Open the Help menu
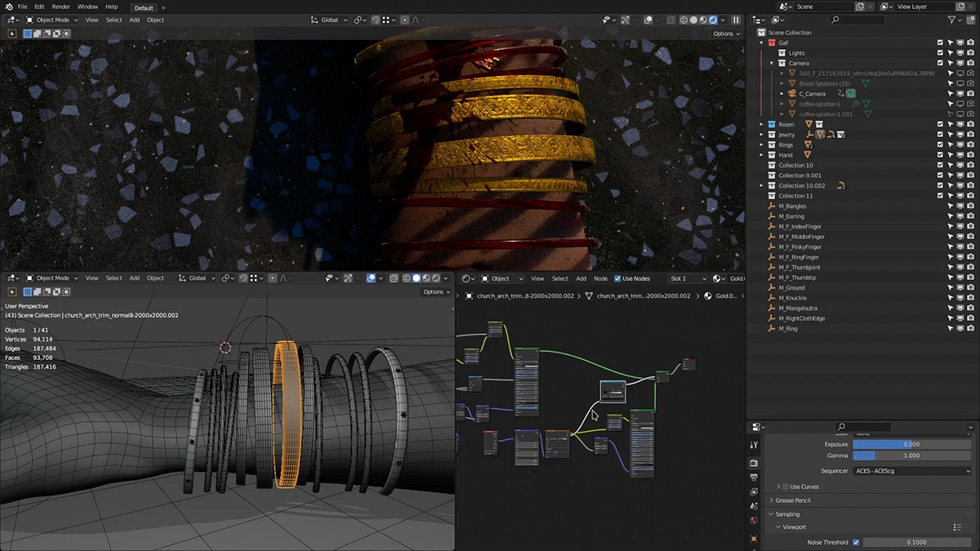The width and height of the screenshot is (980, 551). click(x=111, y=7)
